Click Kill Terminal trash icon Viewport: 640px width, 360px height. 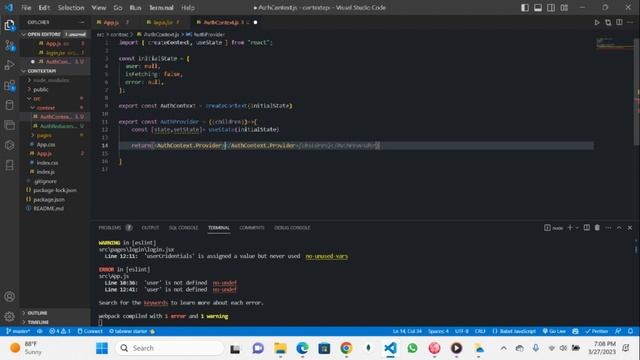pyautogui.click(x=597, y=228)
